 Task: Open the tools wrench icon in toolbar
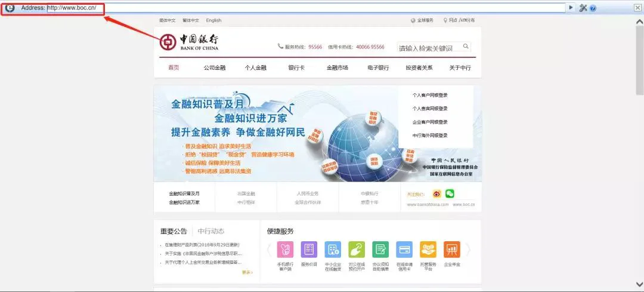pyautogui.click(x=583, y=8)
